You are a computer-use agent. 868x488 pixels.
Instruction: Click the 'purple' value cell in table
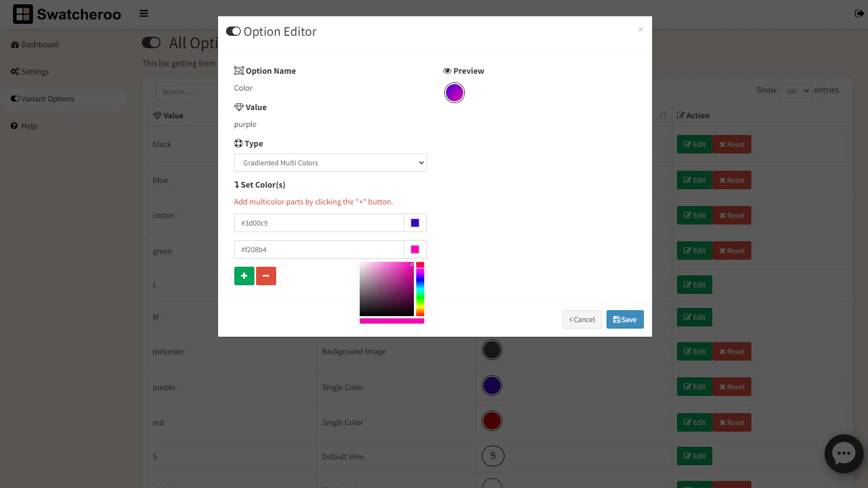164,387
